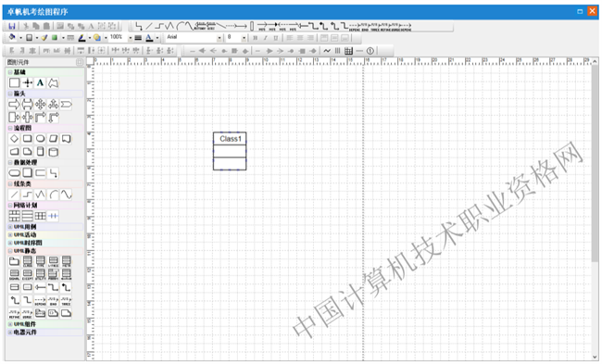This screenshot has height=364, width=602.
Task: Select the straight line tool in 线条类
Action: click(14, 195)
